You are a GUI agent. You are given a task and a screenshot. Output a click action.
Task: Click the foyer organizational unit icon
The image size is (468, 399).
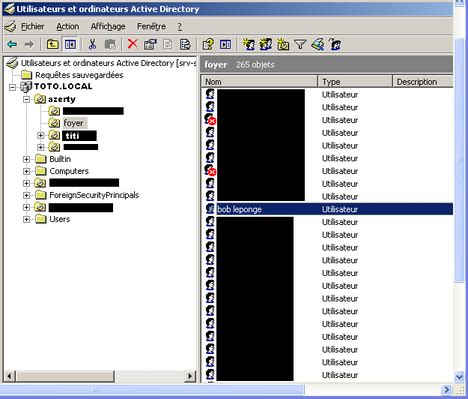click(54, 123)
